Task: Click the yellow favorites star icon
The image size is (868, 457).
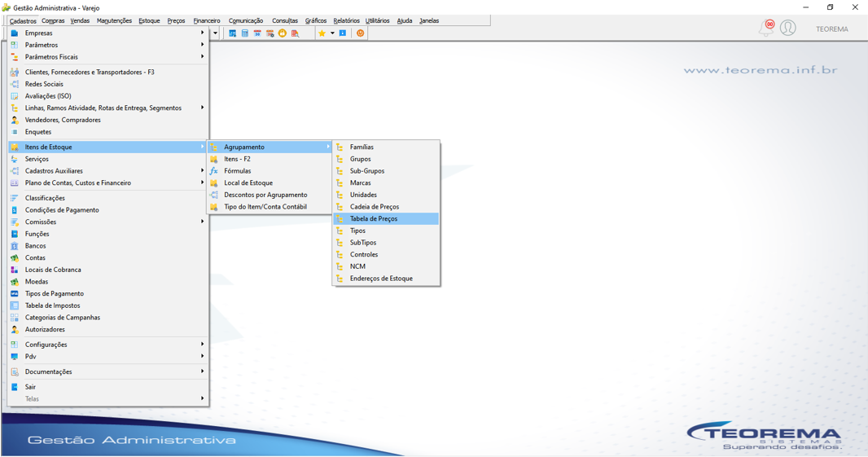Action: tap(322, 33)
